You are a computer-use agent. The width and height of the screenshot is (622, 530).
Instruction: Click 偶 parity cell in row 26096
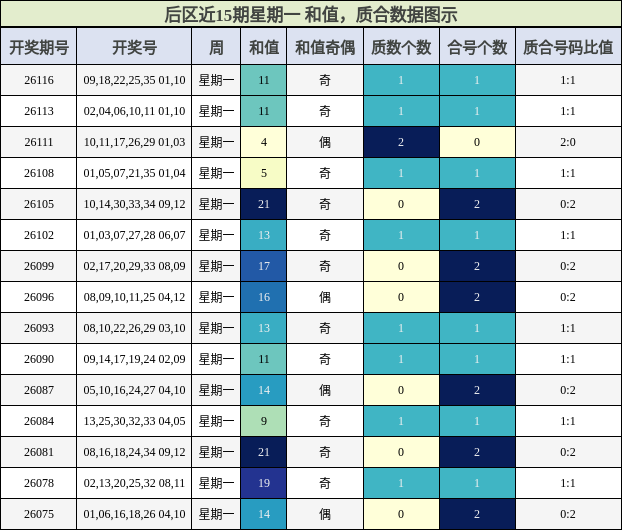(325, 297)
